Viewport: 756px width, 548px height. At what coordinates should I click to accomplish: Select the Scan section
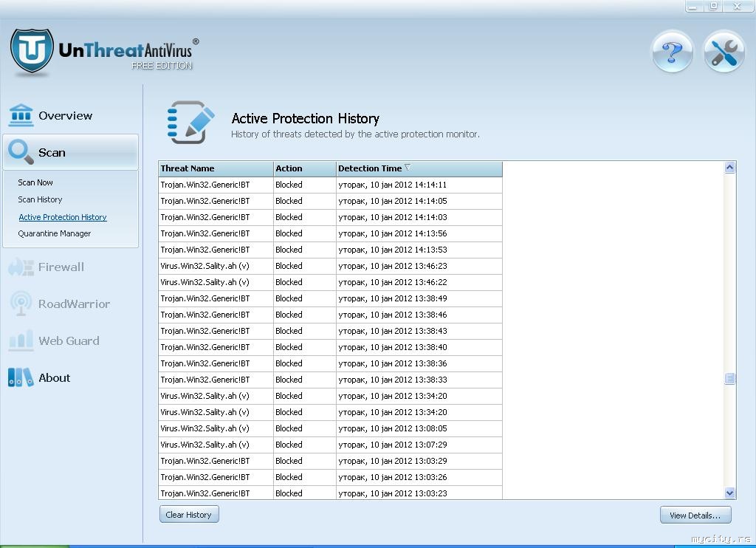pos(70,152)
